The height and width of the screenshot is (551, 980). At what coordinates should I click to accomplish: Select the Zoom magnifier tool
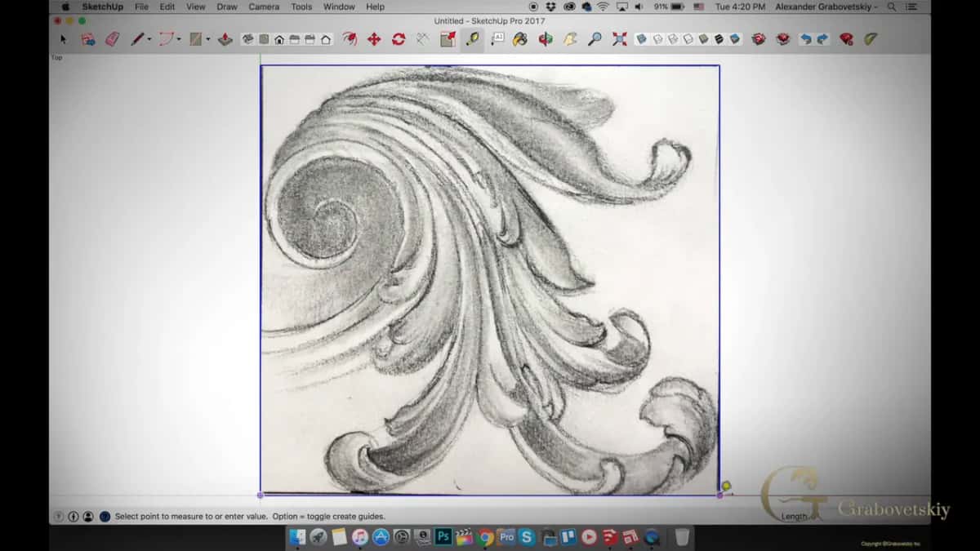click(x=595, y=39)
